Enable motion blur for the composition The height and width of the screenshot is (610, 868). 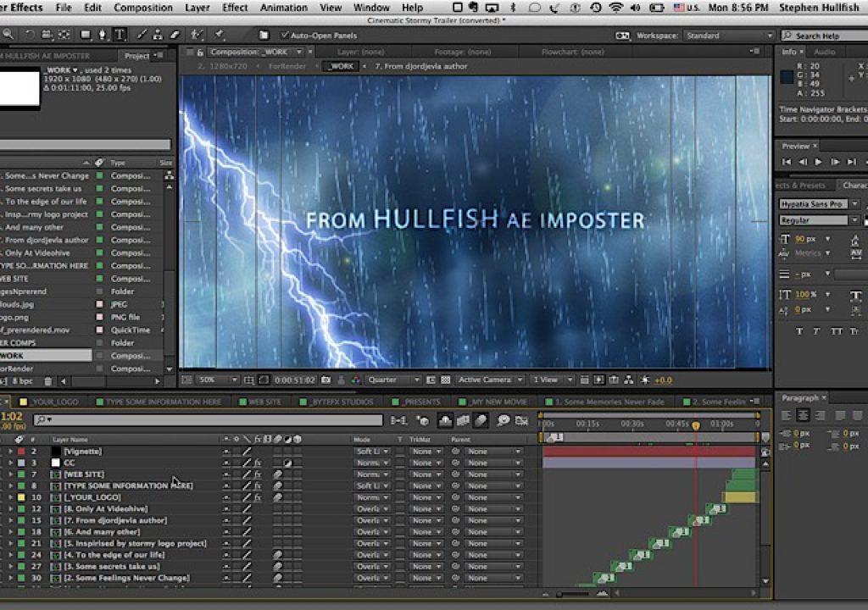tap(481, 421)
